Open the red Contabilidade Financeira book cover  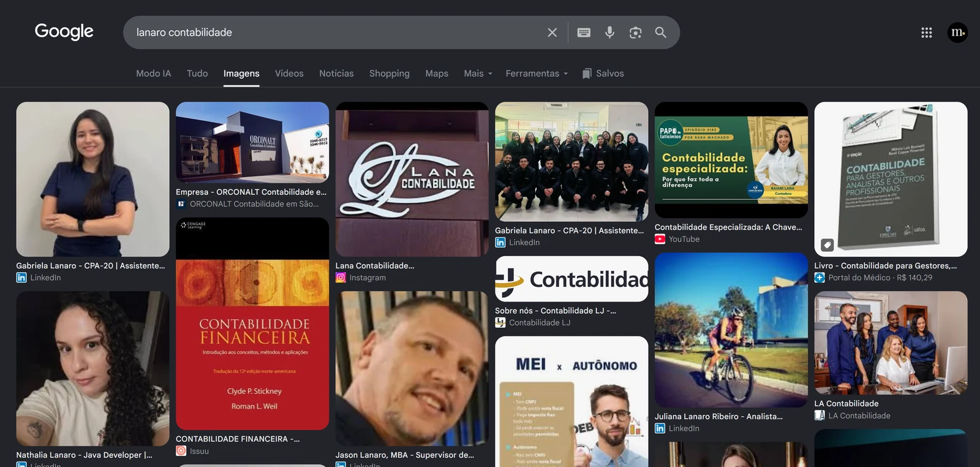tap(252, 324)
